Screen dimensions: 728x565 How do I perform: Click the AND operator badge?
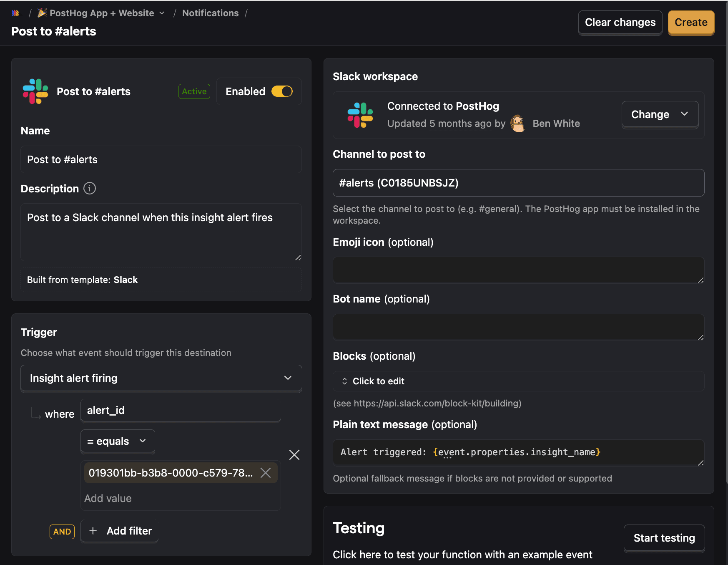pyautogui.click(x=62, y=532)
